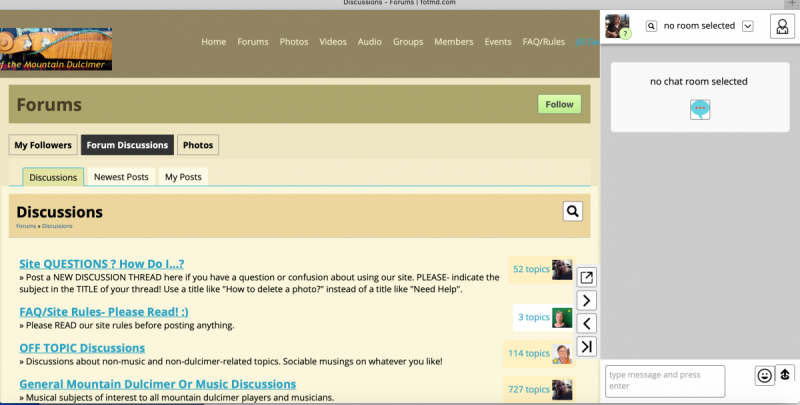Screen dimensions: 800x405
Task: Click the right chevron chat panel arrow
Action: click(x=587, y=300)
